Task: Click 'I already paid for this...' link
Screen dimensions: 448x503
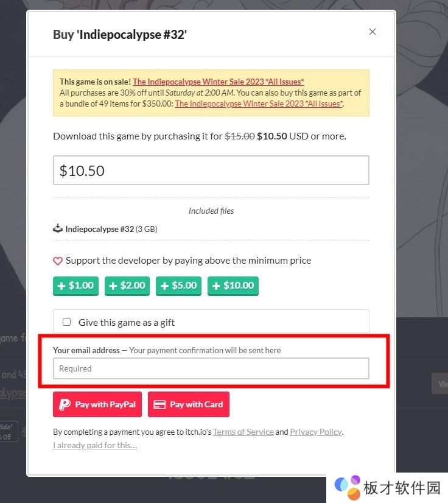Action: coord(95,445)
